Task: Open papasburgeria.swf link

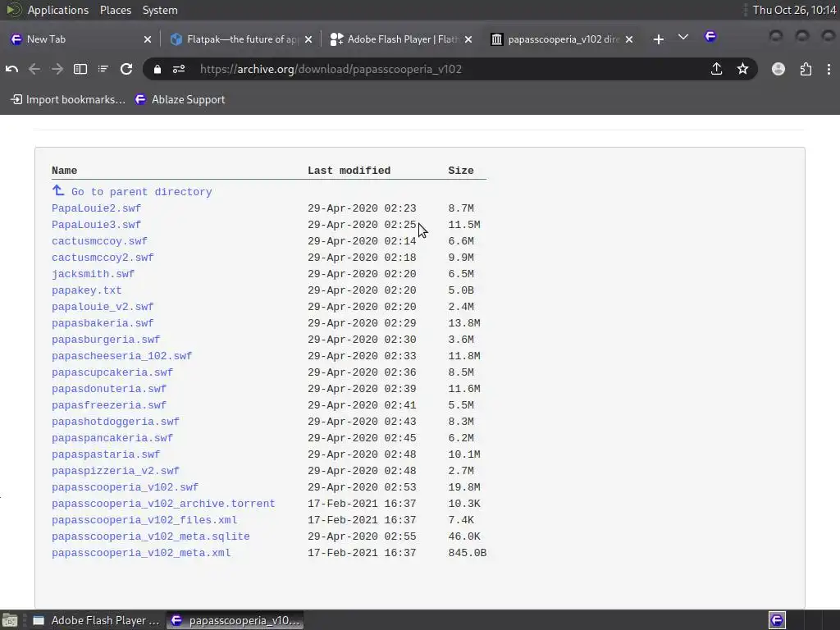Action: pos(106,340)
